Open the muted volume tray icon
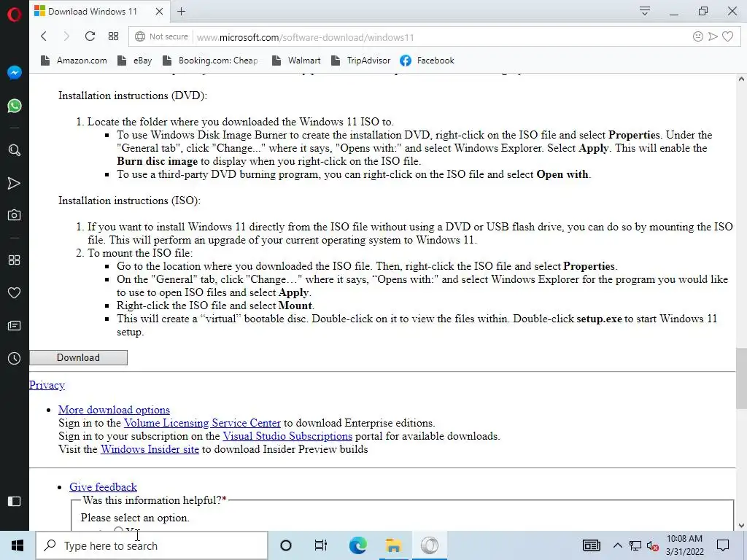This screenshot has width=747, height=560. click(x=653, y=546)
